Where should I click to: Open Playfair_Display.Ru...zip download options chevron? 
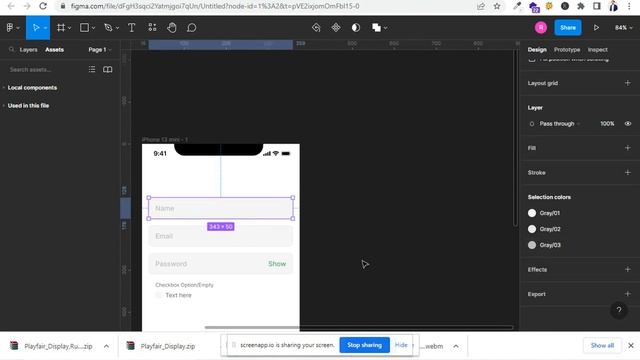pyautogui.click(x=107, y=346)
